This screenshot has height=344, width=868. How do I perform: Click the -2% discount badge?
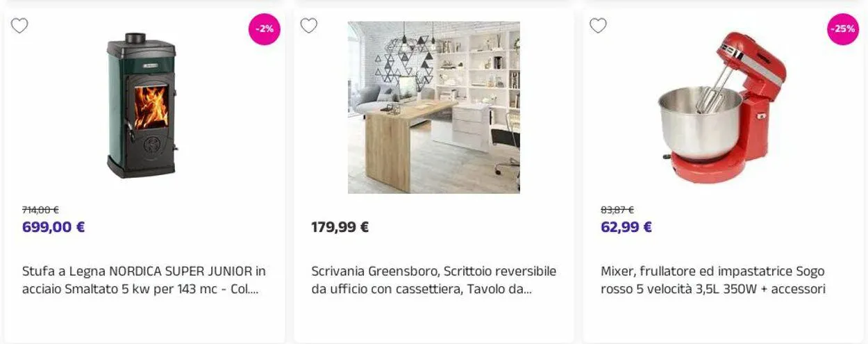pos(265,29)
